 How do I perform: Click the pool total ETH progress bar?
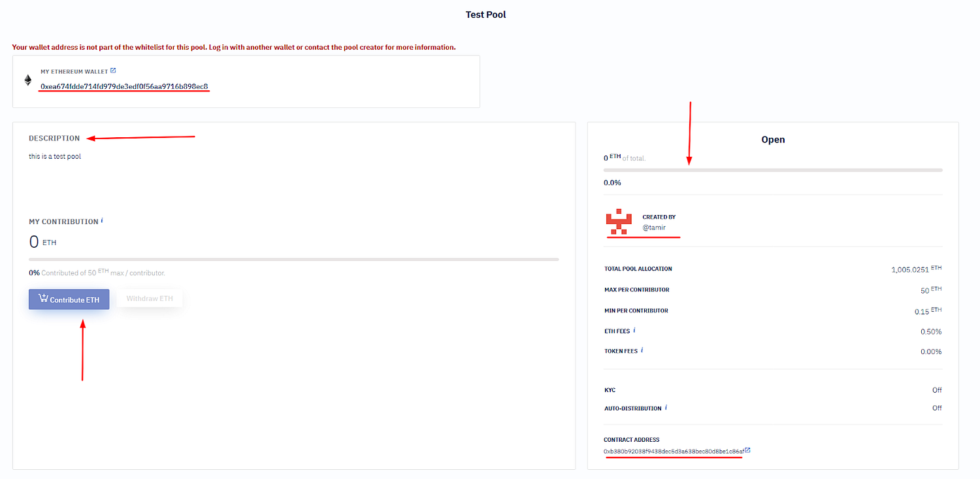(x=773, y=170)
